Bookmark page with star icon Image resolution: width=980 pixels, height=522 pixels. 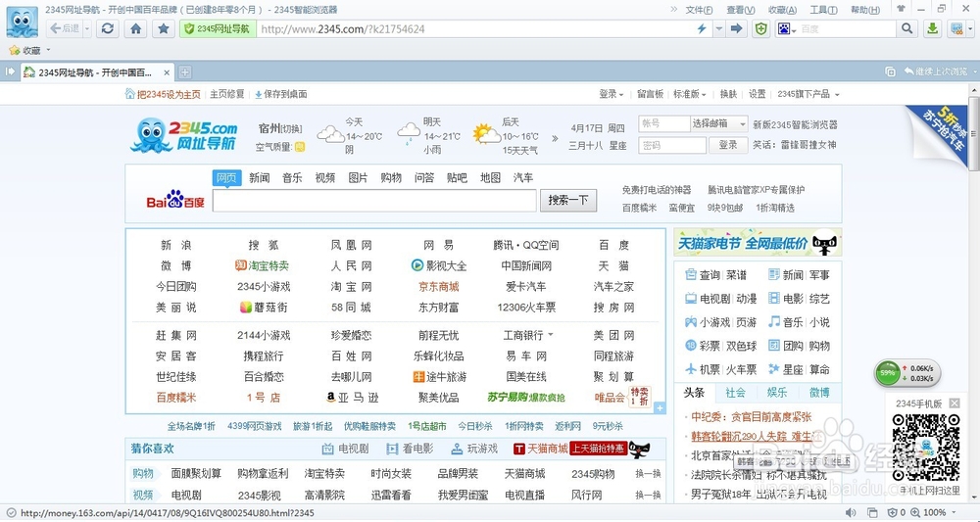163,28
